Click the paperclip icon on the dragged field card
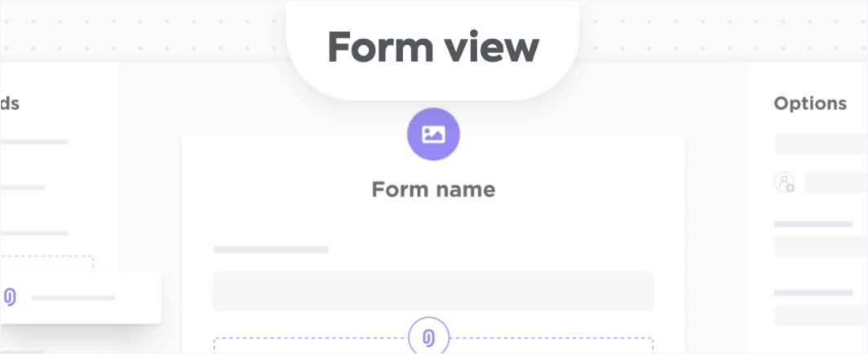 pyautogui.click(x=11, y=297)
